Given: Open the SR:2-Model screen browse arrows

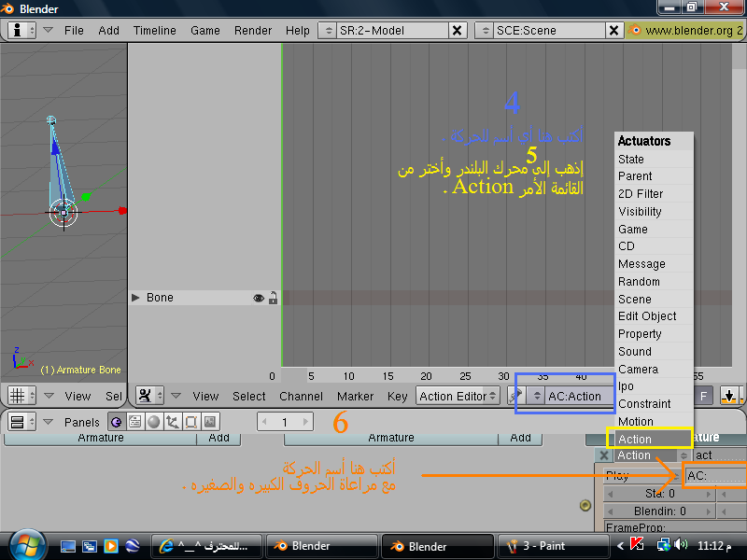Looking at the screenshot, I should tap(328, 31).
